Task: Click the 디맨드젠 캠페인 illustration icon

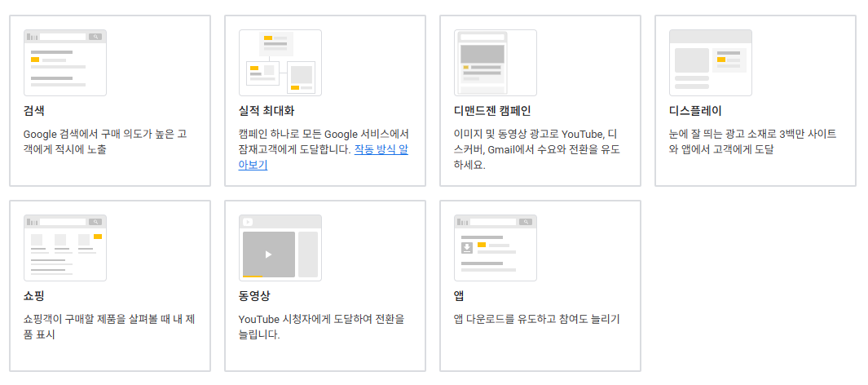Action: tap(496, 63)
